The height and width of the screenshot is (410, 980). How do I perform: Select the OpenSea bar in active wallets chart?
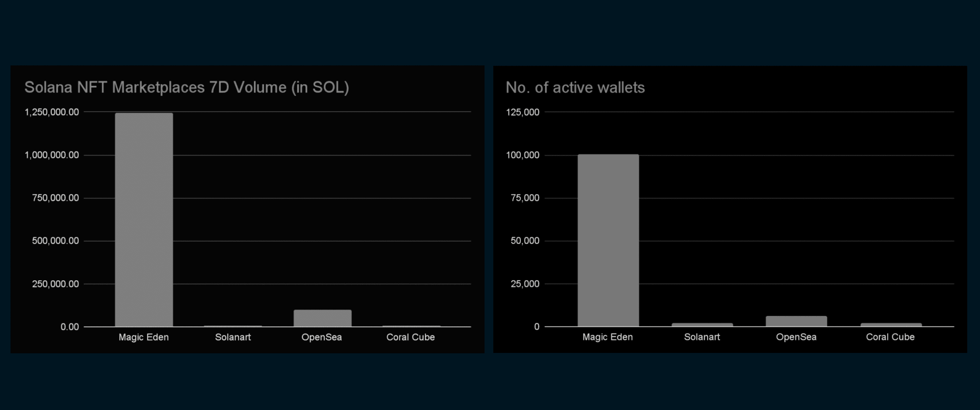[x=796, y=321]
